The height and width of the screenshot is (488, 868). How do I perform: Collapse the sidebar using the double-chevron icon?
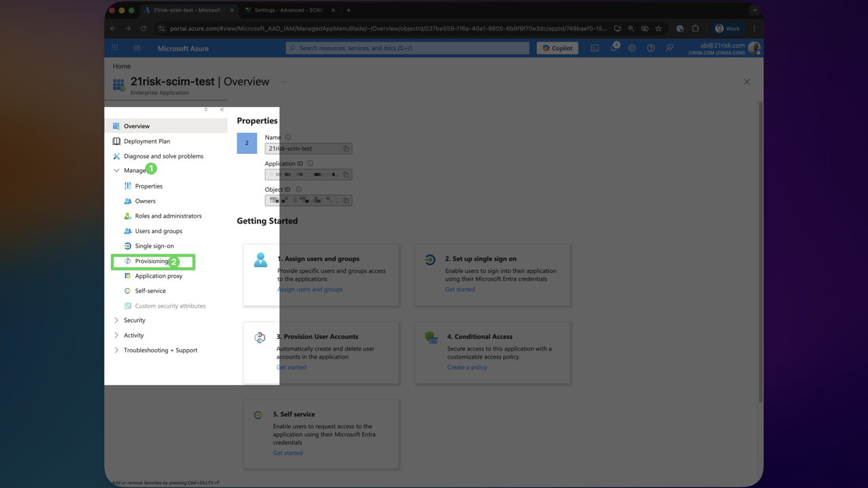pyautogui.click(x=222, y=108)
